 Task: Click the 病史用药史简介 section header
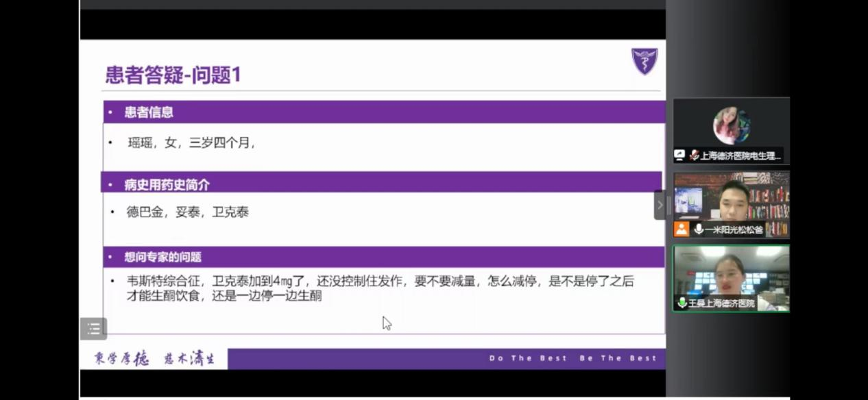point(167,185)
